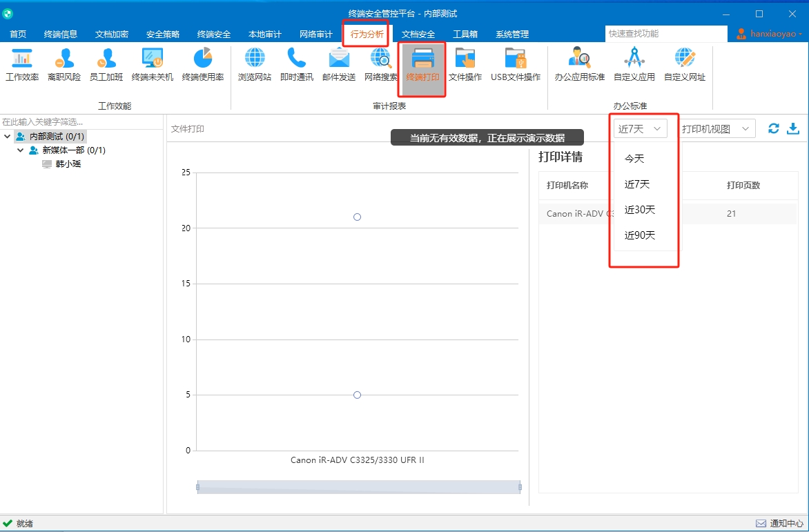Select the Canon iR-ADV printer row
This screenshot has height=532, width=809.
[668, 213]
